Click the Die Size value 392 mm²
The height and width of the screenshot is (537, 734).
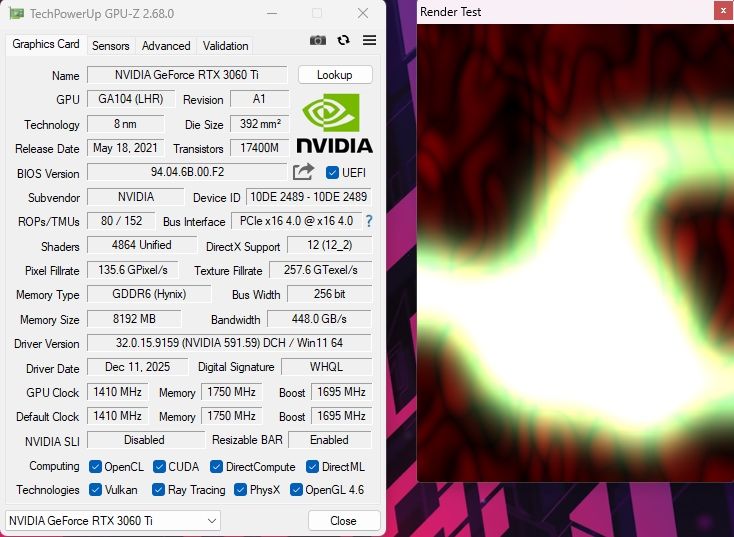click(259, 124)
